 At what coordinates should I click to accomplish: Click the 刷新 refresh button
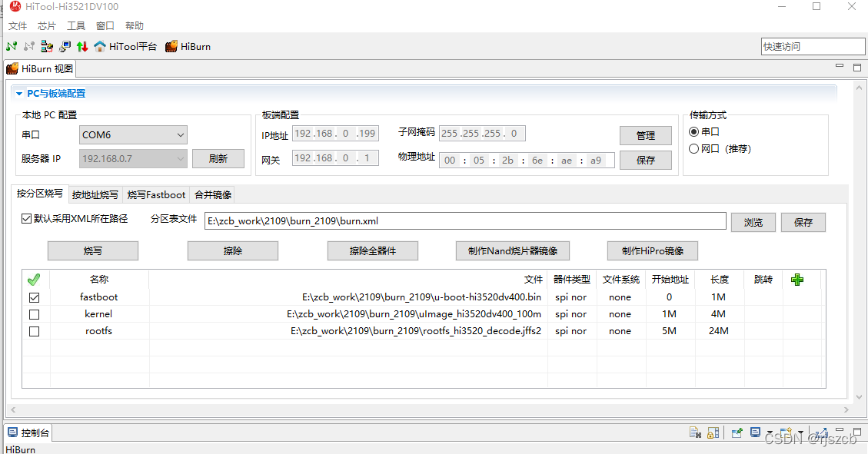[x=218, y=159]
